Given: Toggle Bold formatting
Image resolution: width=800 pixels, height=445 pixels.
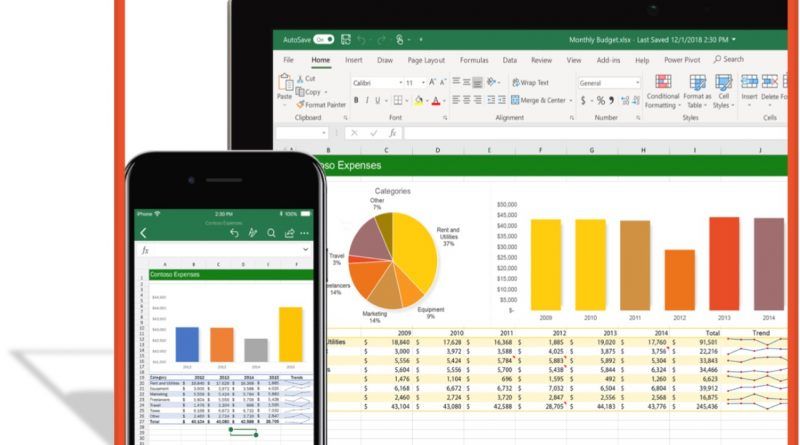Looking at the screenshot, I should (x=356, y=101).
